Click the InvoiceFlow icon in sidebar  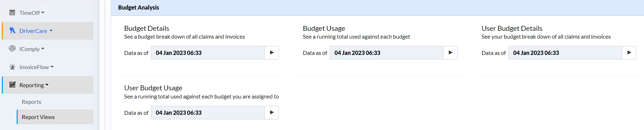coord(12,67)
